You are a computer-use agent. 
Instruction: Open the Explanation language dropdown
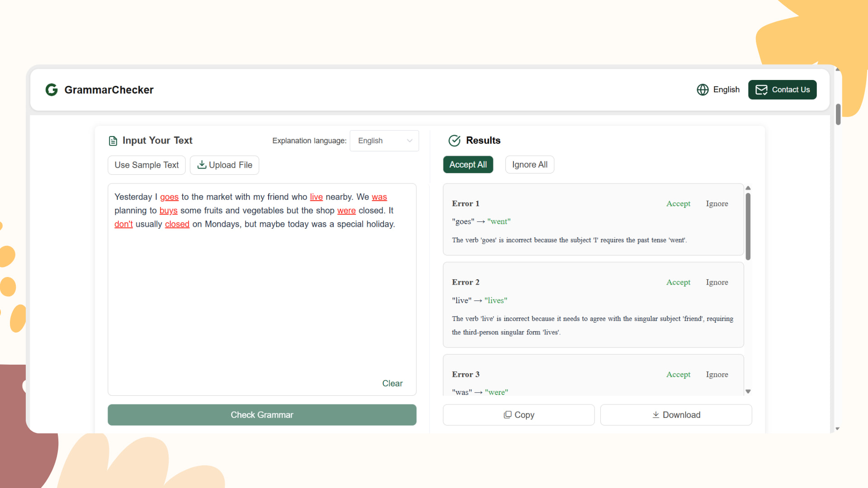point(384,141)
